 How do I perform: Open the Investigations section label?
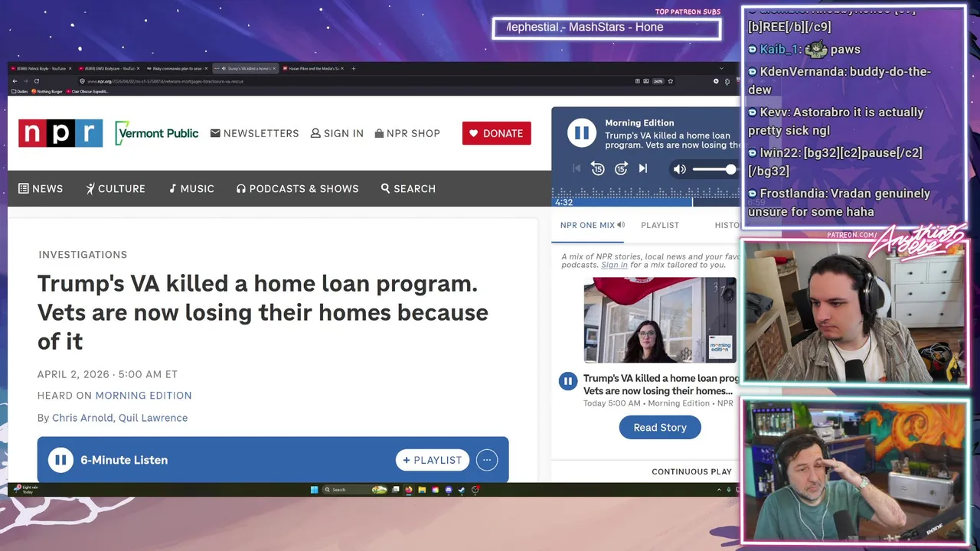pyautogui.click(x=83, y=255)
